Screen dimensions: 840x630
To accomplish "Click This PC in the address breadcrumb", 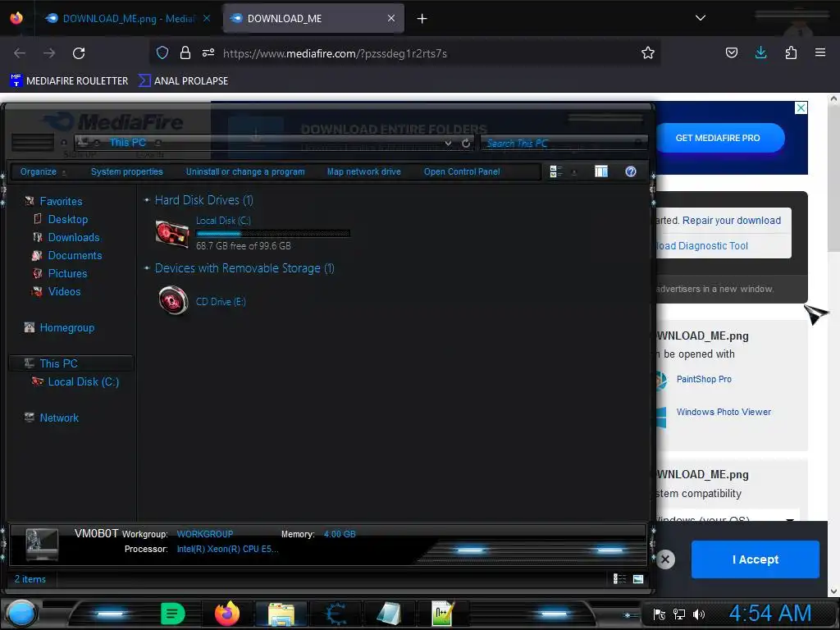I will point(127,143).
